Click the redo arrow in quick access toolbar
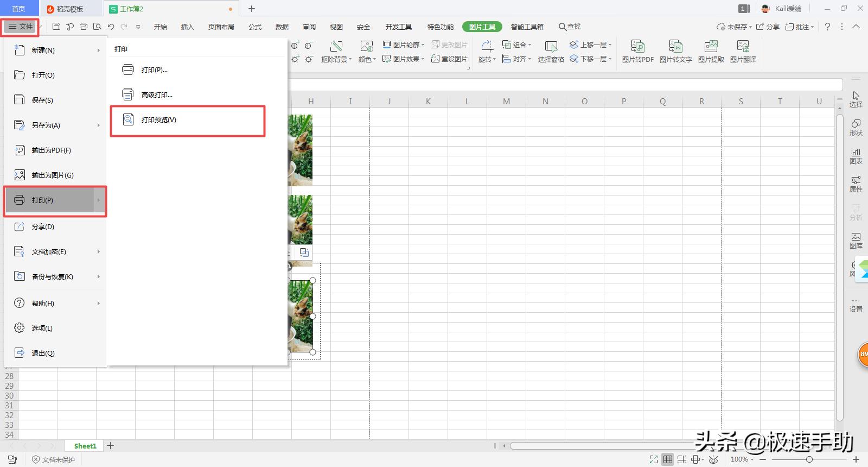868x467 pixels. pos(124,27)
